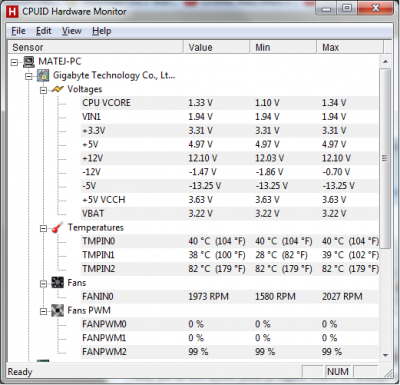Select the FANIN0 fan row
This screenshot has height=385, width=400.
[x=229, y=297]
